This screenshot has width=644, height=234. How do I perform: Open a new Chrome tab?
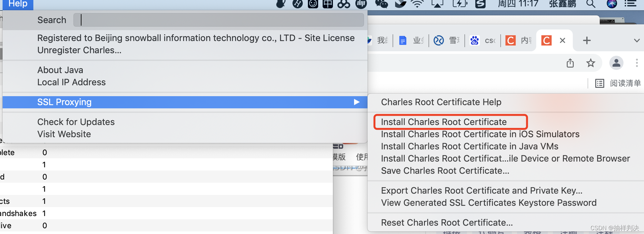[x=587, y=40]
